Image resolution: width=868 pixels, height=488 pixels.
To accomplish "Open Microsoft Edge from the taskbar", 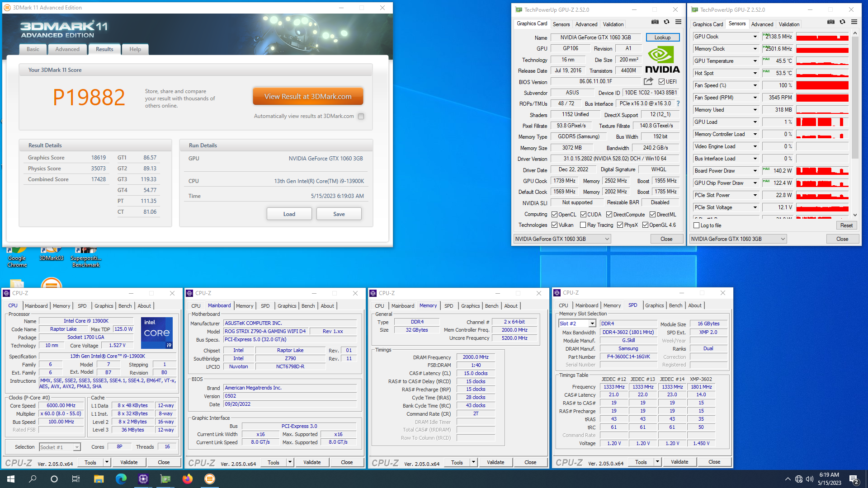I will 121,479.
